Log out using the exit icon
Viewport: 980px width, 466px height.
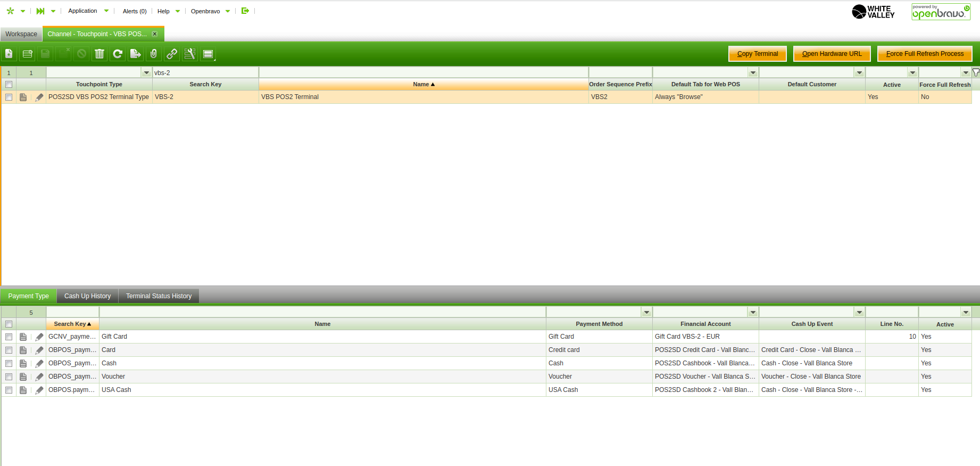tap(245, 11)
